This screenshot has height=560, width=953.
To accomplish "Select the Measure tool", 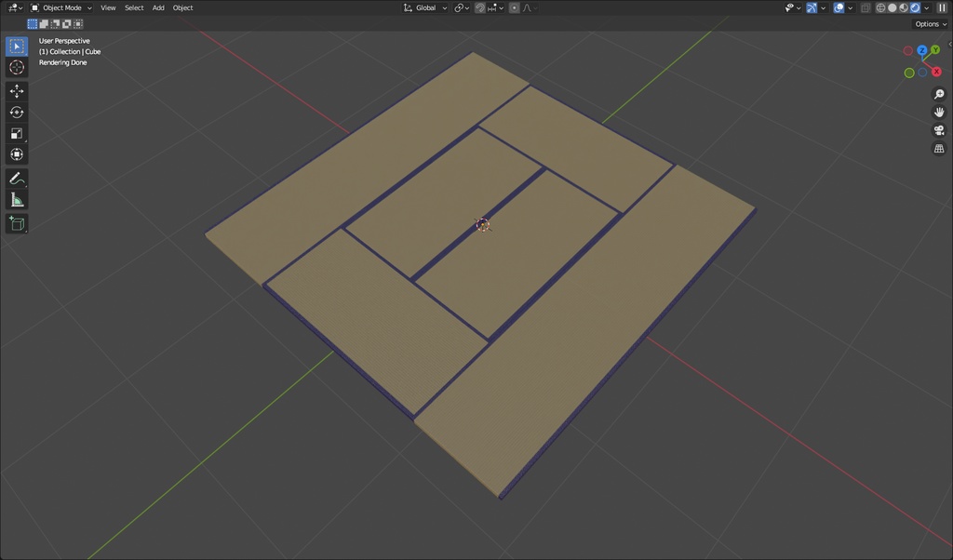I will [x=17, y=200].
